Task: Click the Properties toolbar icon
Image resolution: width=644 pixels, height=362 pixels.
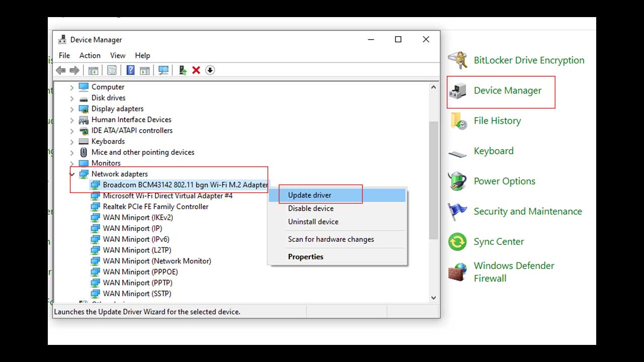Action: [111, 70]
